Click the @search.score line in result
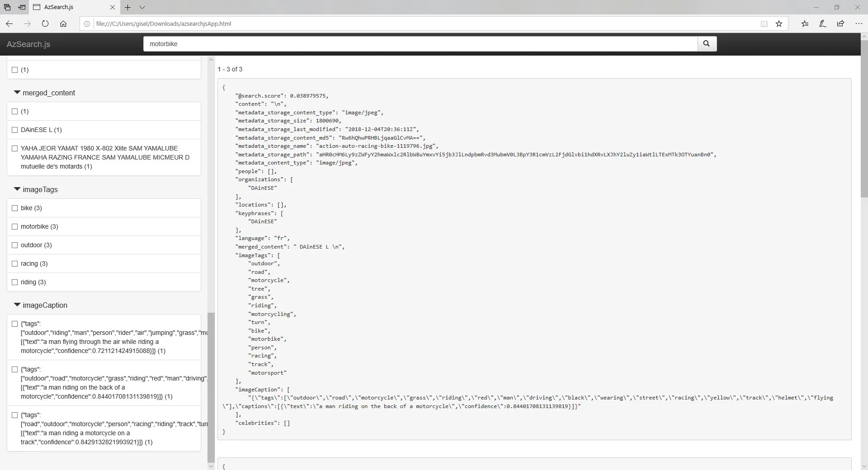The width and height of the screenshot is (868, 470). tap(282, 96)
